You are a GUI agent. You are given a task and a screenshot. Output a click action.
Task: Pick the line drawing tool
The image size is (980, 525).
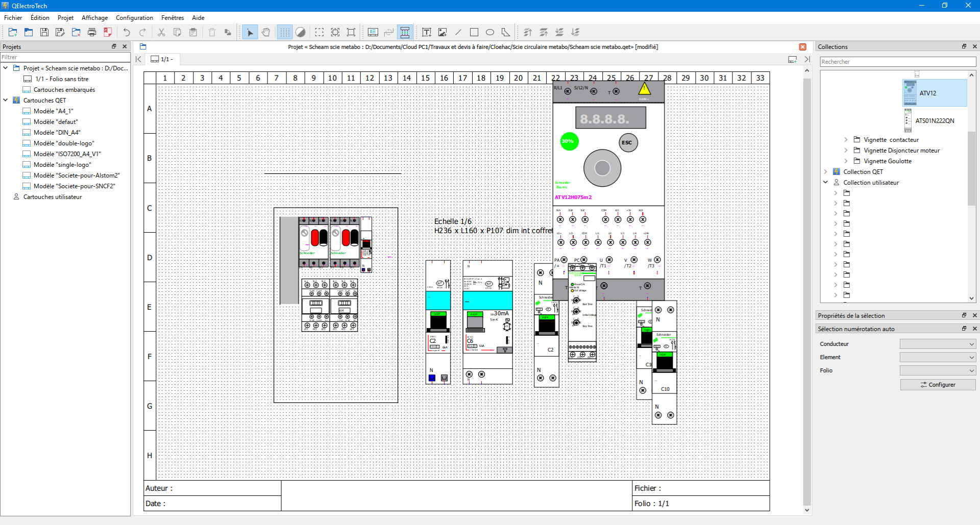(x=458, y=33)
